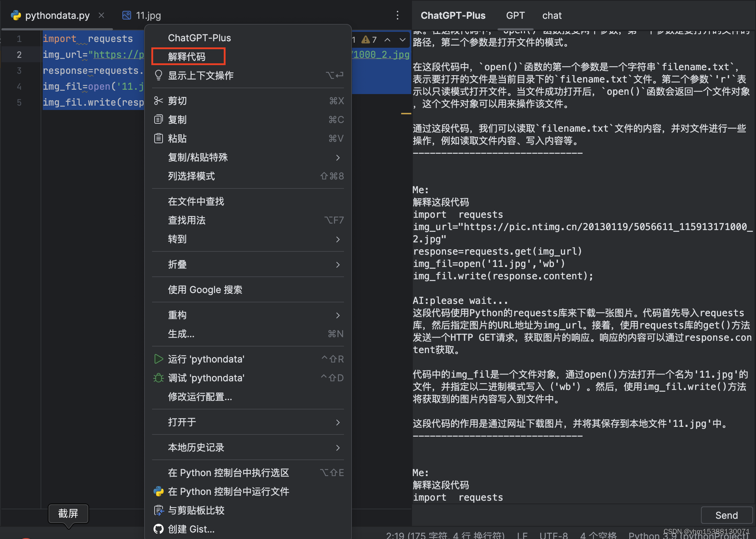Click the chat message input field
Viewport: 756px width, 539px height.
pyautogui.click(x=556, y=515)
